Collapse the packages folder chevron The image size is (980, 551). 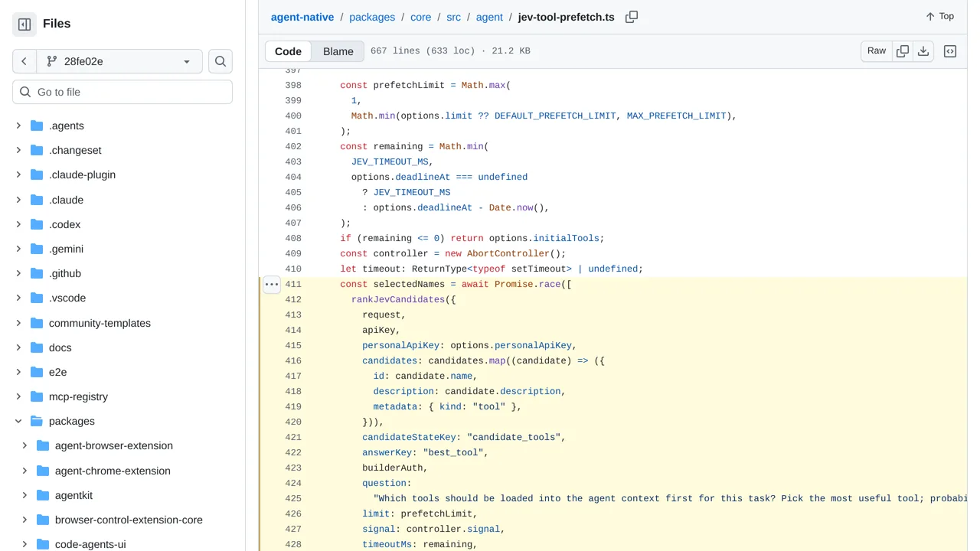(18, 421)
